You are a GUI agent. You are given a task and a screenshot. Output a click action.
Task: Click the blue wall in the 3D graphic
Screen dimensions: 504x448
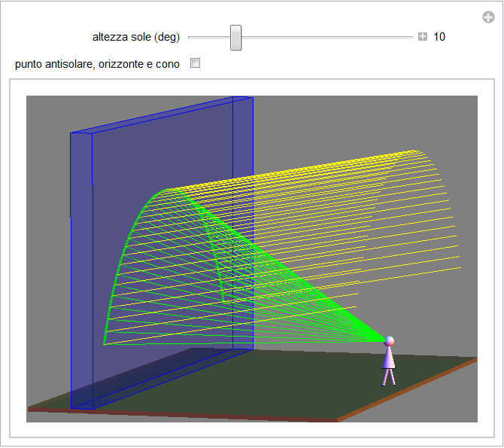click(x=162, y=253)
